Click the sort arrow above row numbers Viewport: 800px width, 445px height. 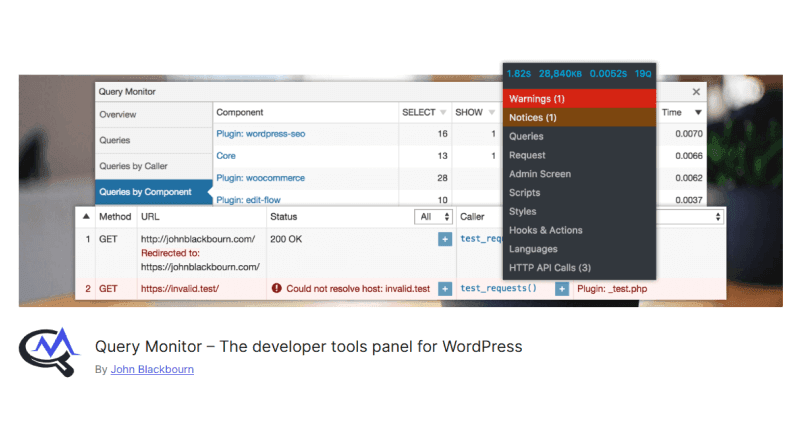coord(86,216)
